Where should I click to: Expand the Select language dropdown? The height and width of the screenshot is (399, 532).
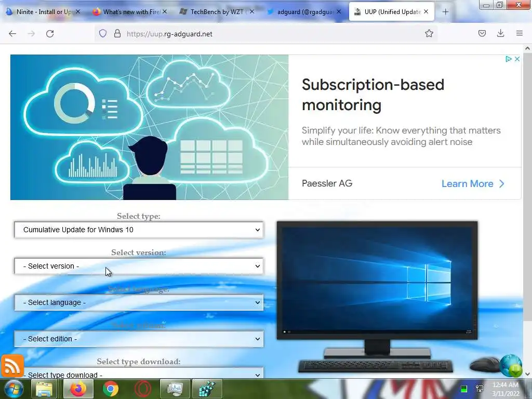coord(139,302)
